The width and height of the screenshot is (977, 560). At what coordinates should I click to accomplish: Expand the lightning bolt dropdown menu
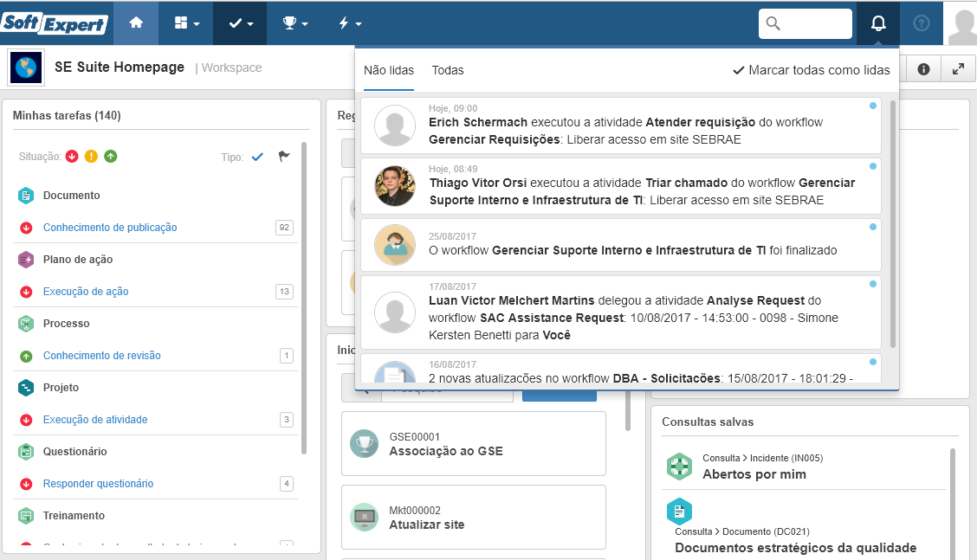[x=349, y=23]
